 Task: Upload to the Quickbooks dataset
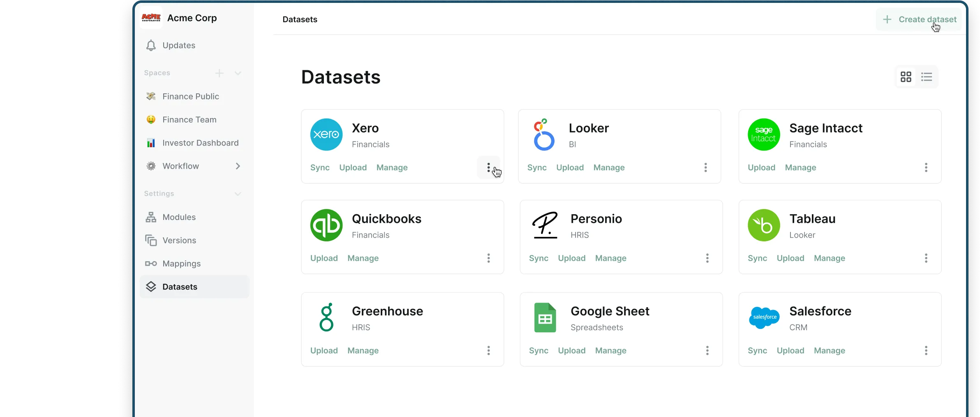coord(324,258)
